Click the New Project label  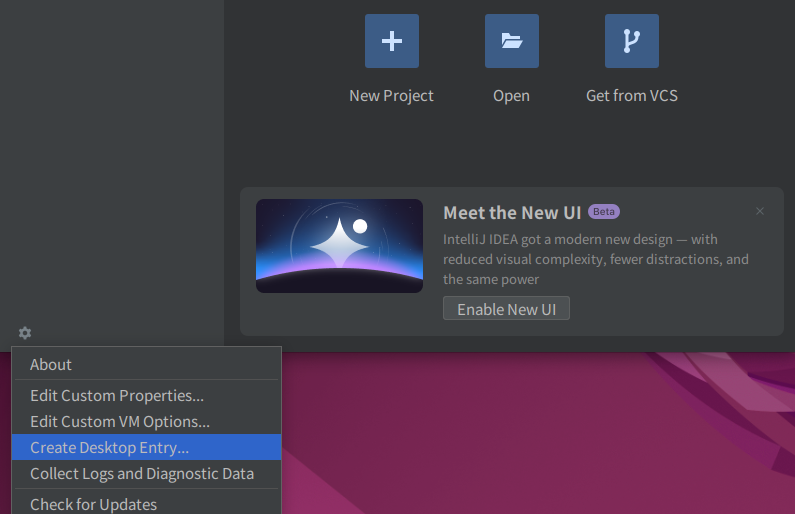pos(391,96)
